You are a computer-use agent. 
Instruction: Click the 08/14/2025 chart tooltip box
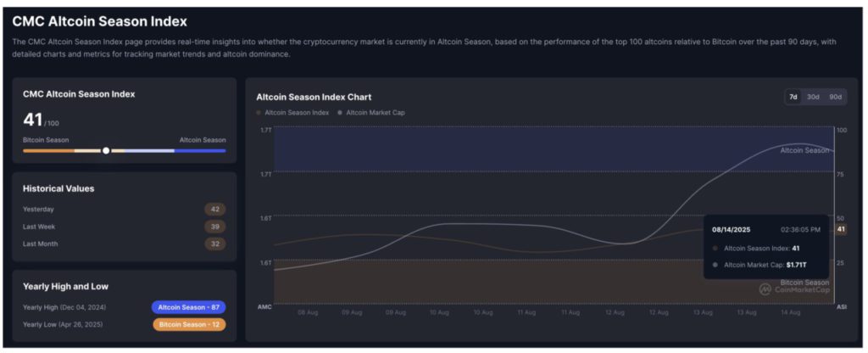tap(766, 247)
